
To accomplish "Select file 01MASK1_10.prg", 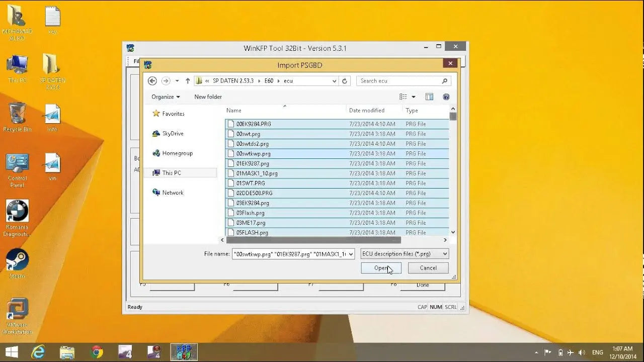I will [x=337, y=173].
